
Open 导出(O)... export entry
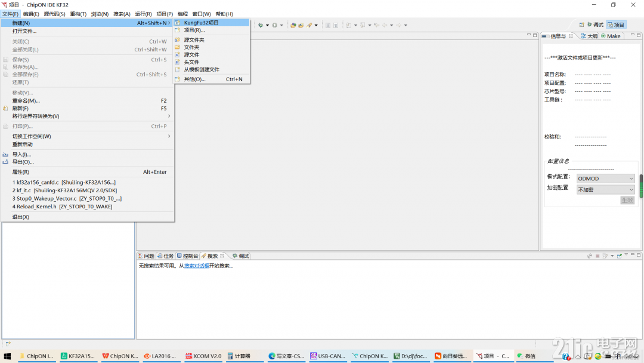(88, 162)
